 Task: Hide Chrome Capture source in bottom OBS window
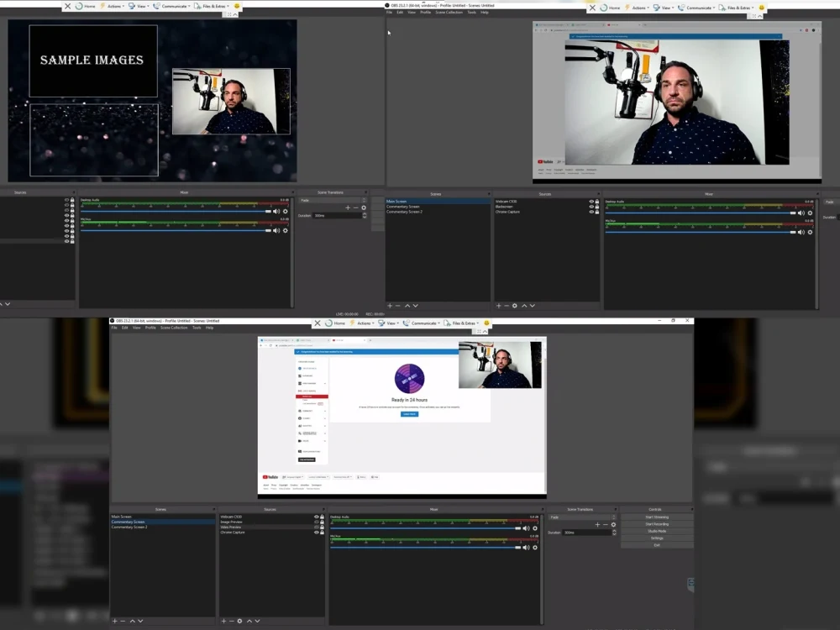[316, 532]
